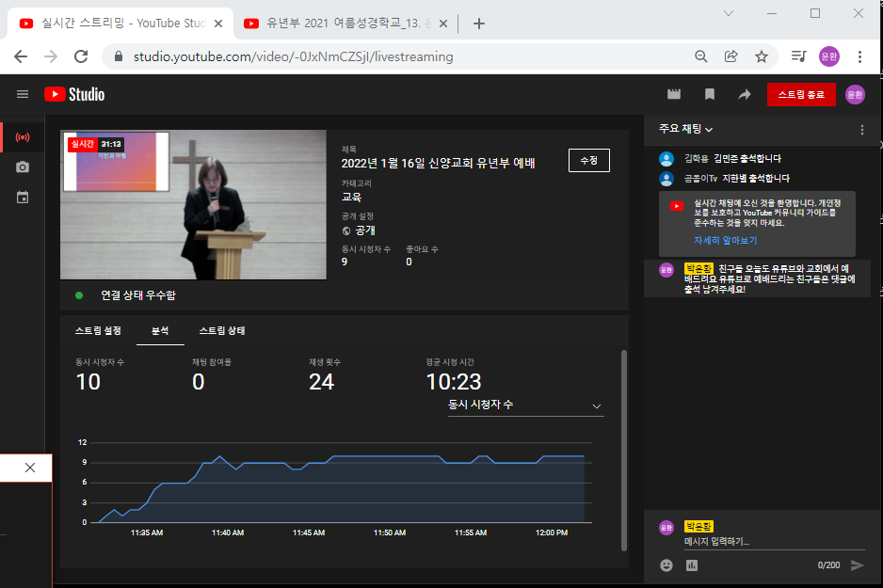Send the chat message with the arrow icon
883x588 pixels.
(857, 565)
